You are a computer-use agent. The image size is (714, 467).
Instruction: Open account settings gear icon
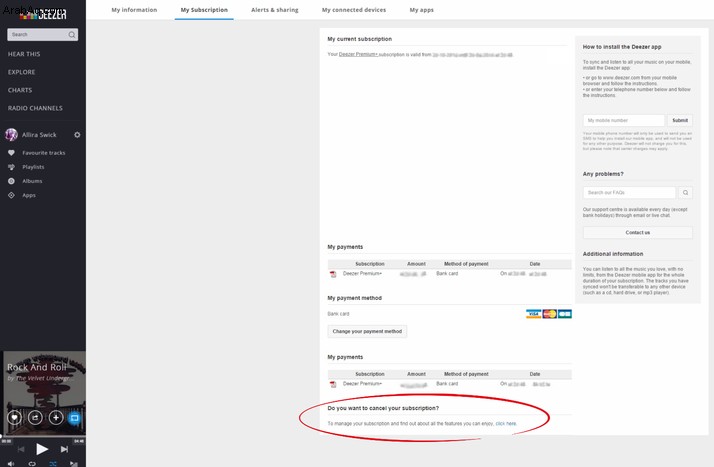point(77,135)
